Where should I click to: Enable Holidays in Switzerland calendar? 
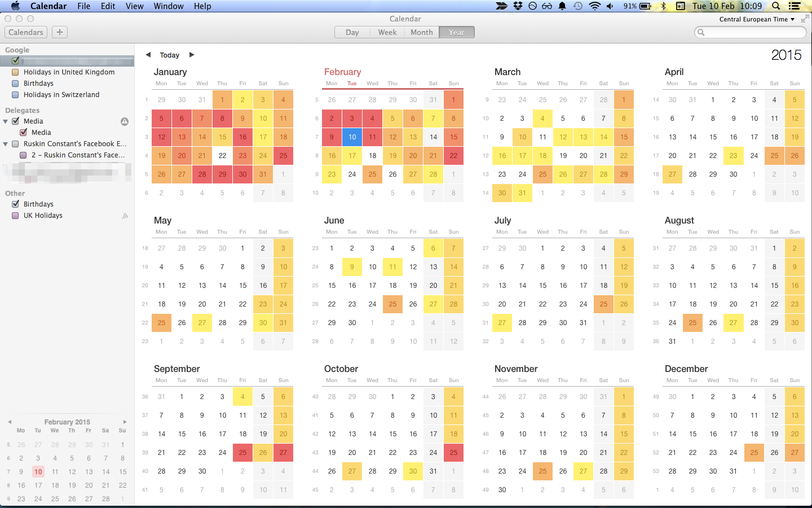(x=16, y=95)
